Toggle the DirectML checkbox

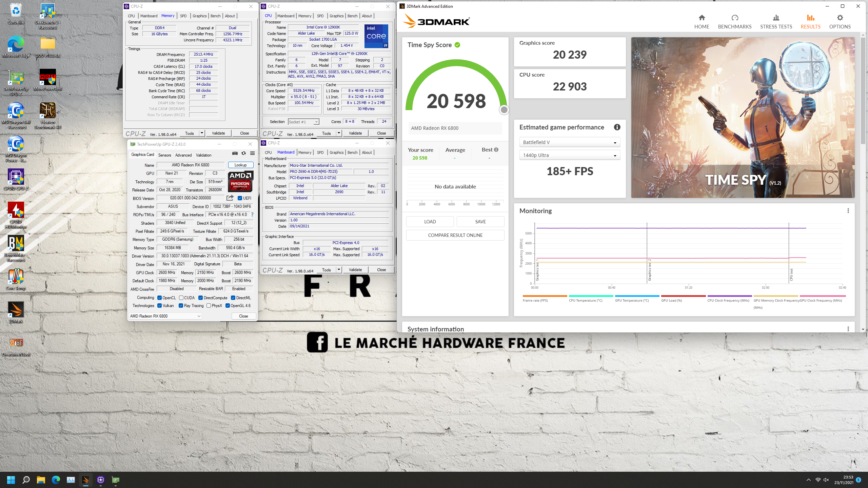233,298
